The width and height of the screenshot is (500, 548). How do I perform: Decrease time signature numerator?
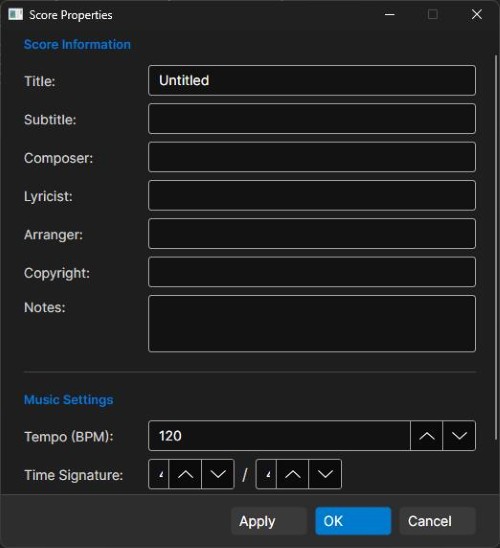tap(218, 474)
